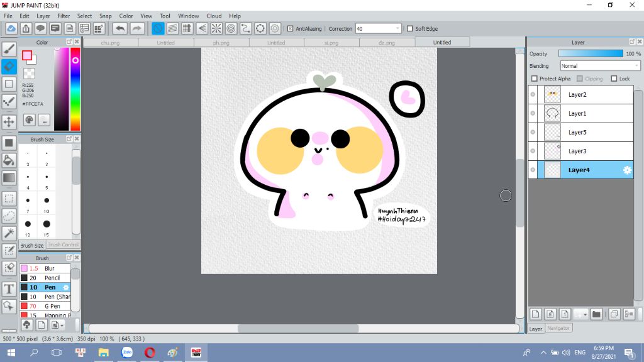Image resolution: width=644 pixels, height=362 pixels.
Task: Hide Layer2 using its visibility dot
Action: click(533, 94)
